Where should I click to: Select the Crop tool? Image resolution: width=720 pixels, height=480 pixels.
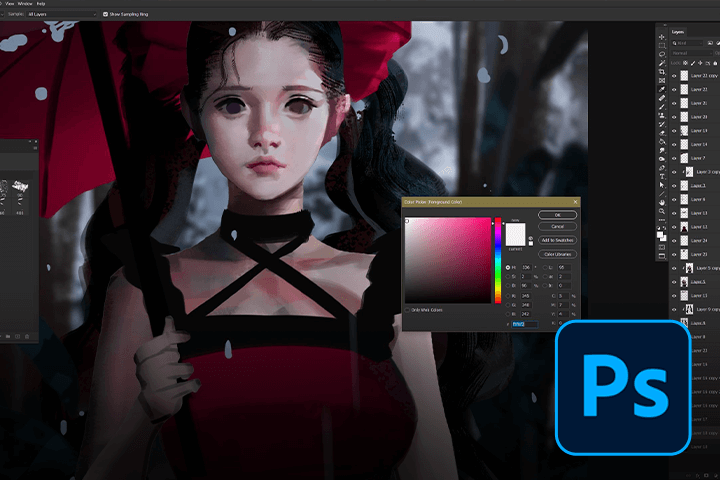[662, 72]
